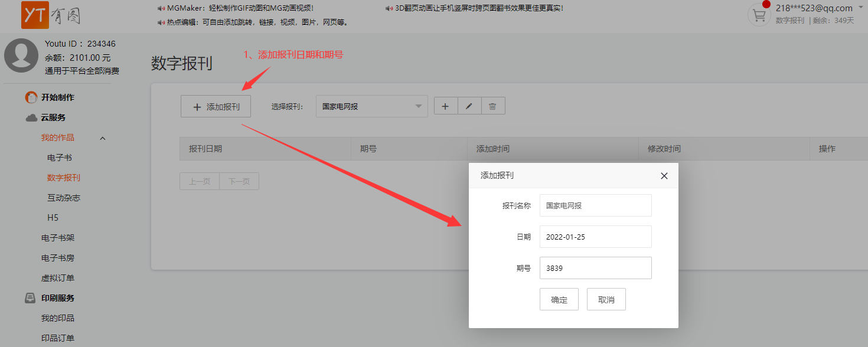The image size is (868, 347).
Task: Select 数字报刊 in the sidebar
Action: coord(64,178)
